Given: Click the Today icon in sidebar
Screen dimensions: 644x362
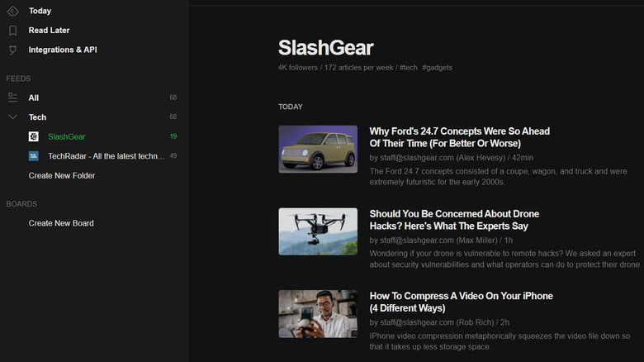Looking at the screenshot, I should point(12,11).
